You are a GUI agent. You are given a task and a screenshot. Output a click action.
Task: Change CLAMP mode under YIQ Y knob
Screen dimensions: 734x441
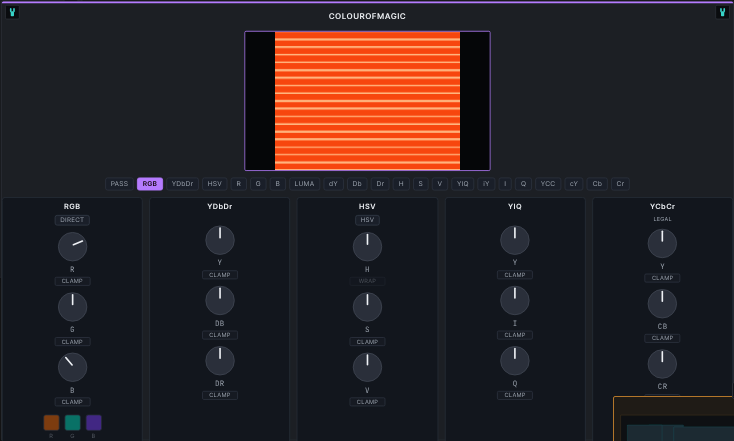pyautogui.click(x=515, y=275)
